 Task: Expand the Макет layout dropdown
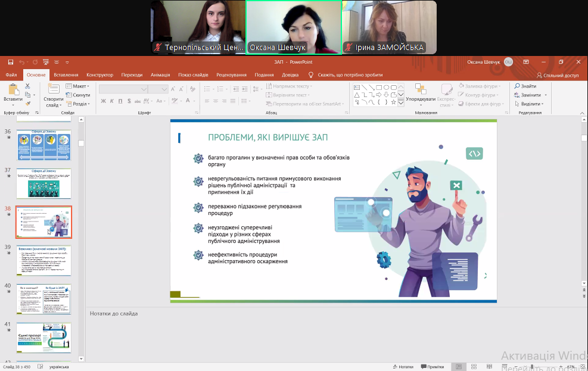coord(79,86)
